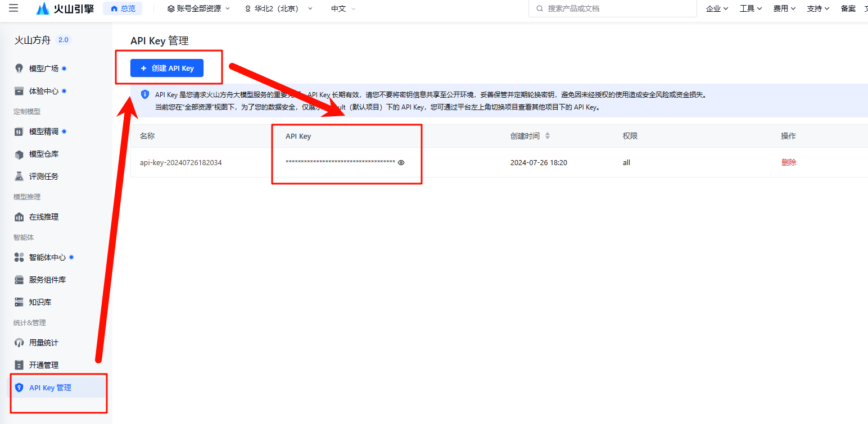Open 模型广场 from the sidebar
The image size is (868, 424).
coord(45,68)
